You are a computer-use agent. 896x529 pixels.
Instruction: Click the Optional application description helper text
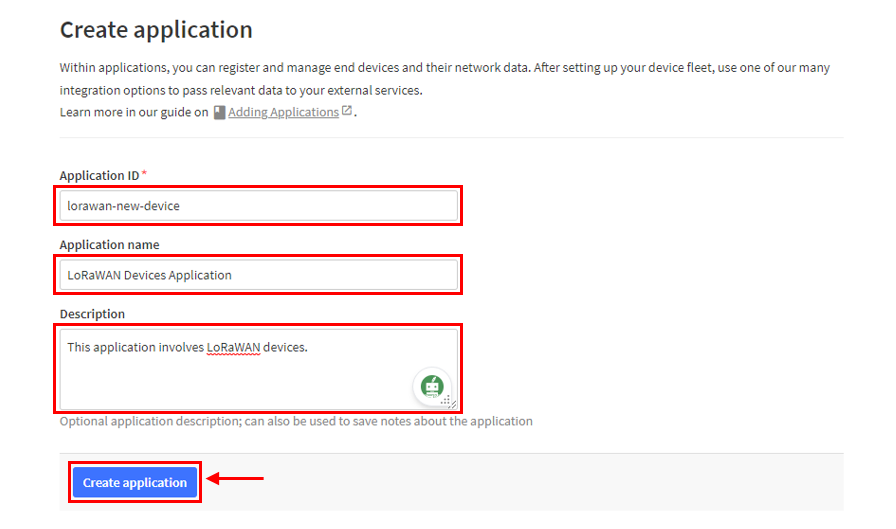pos(296,421)
